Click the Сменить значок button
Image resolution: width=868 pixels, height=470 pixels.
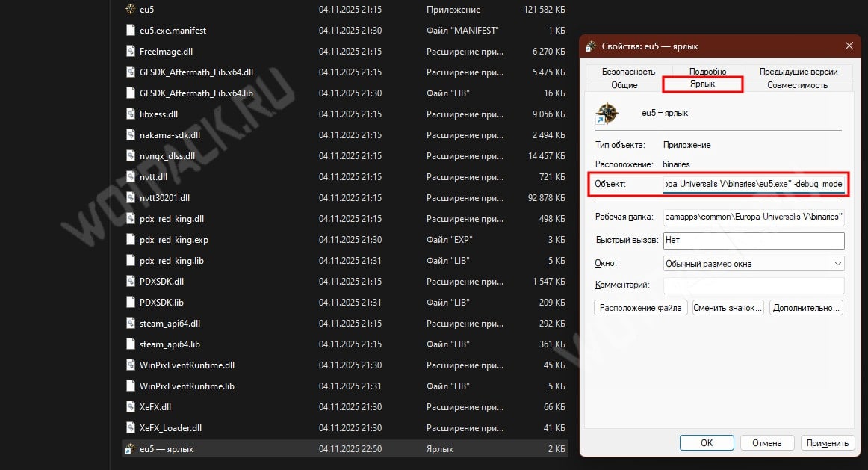[x=728, y=308]
